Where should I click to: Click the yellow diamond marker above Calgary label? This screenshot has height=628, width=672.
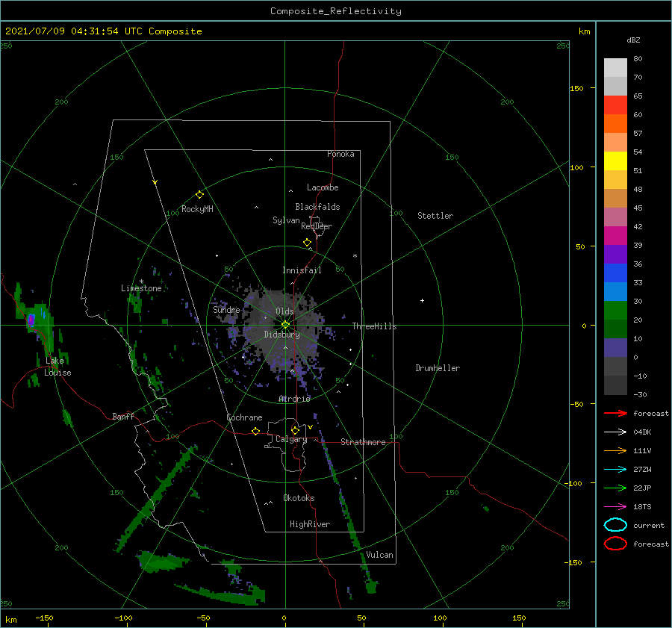(295, 430)
